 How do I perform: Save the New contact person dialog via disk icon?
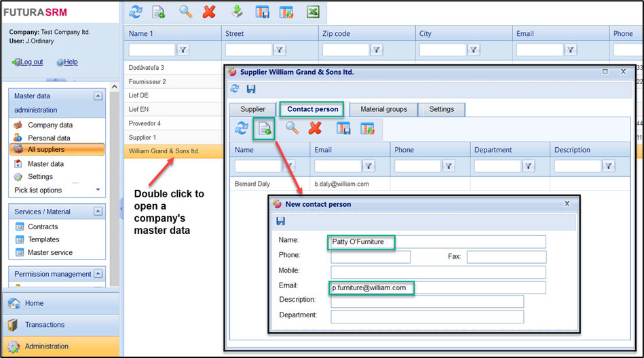(x=281, y=221)
